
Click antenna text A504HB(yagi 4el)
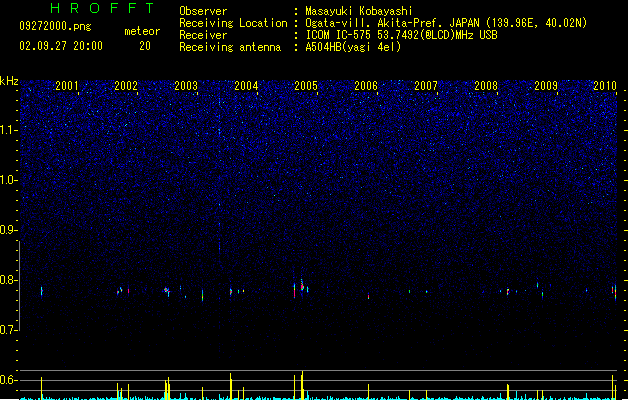(353, 47)
